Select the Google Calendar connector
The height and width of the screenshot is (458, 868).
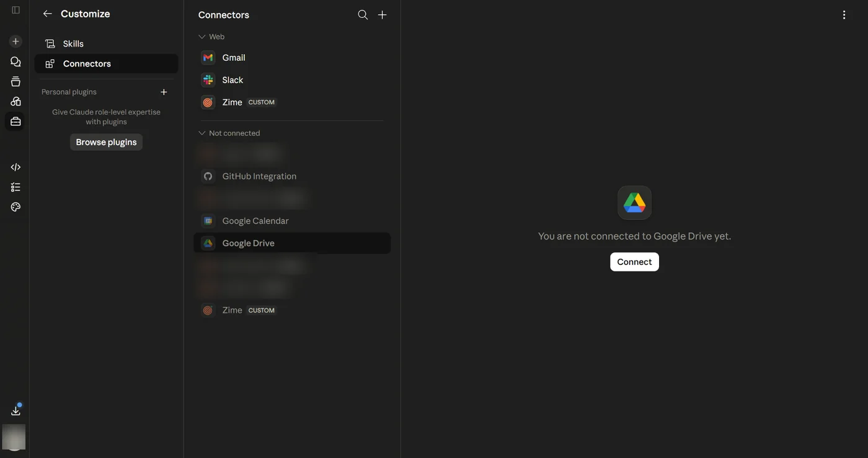click(x=292, y=221)
